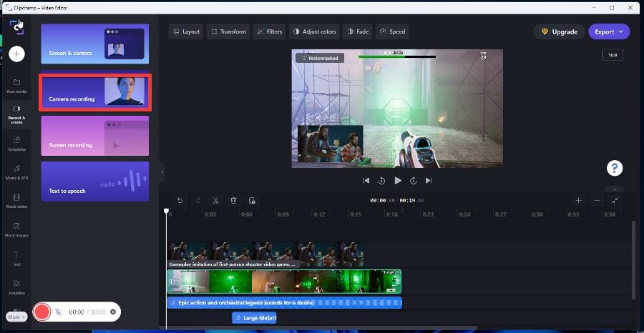Expand the More sidebar menu

tap(16, 317)
